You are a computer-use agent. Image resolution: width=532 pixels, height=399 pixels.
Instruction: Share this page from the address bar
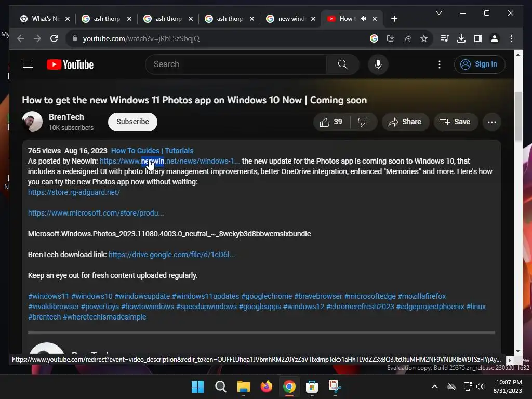tap(407, 38)
